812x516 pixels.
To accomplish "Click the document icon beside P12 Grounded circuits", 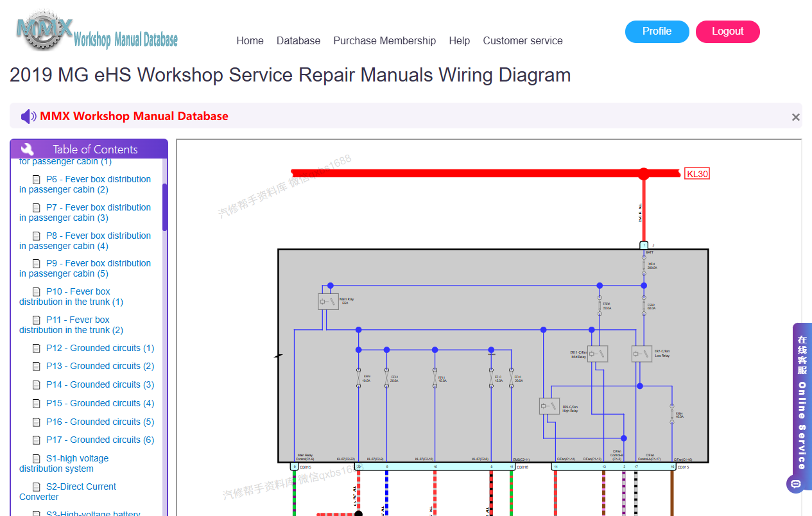I will [x=37, y=348].
